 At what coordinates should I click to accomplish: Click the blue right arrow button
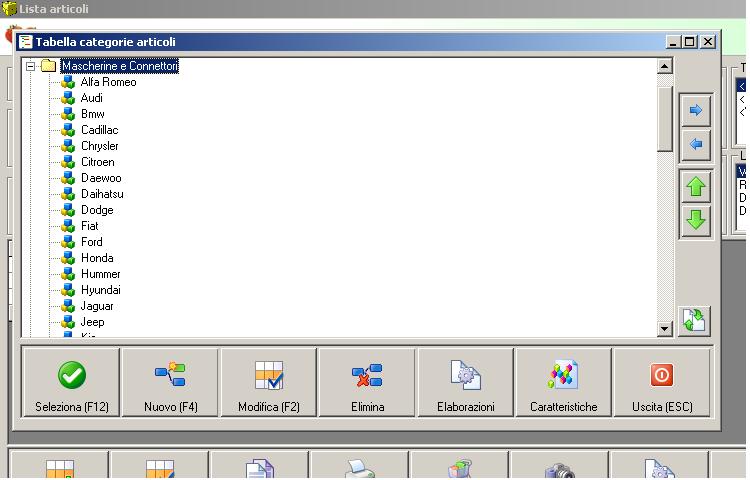click(696, 110)
